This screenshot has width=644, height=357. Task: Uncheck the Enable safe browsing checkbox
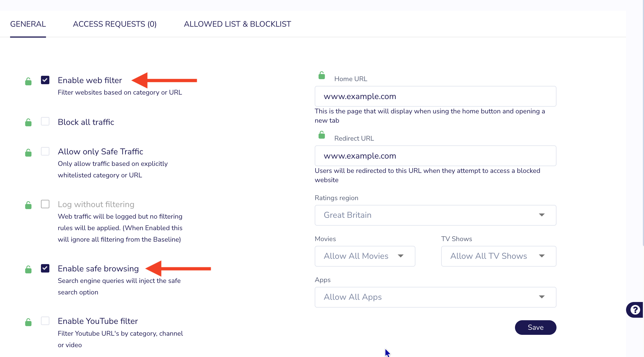(45, 268)
